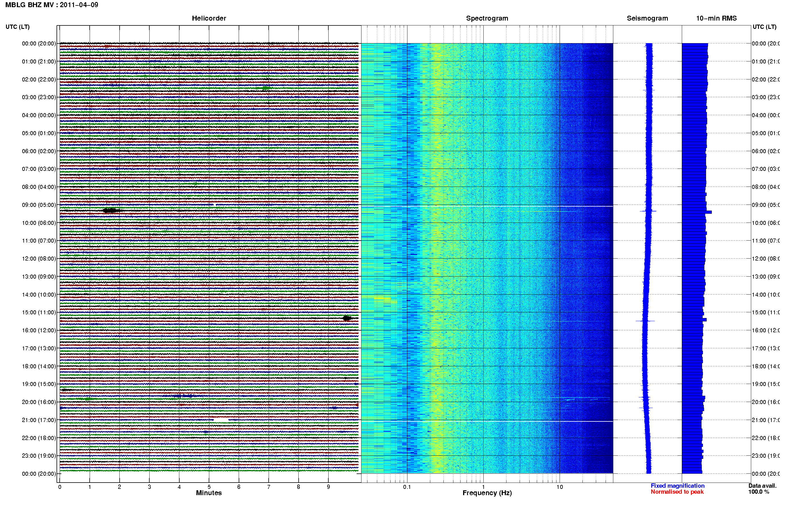Select the 0.1 frequency tick label
This screenshot has width=812, height=508.
407,487
